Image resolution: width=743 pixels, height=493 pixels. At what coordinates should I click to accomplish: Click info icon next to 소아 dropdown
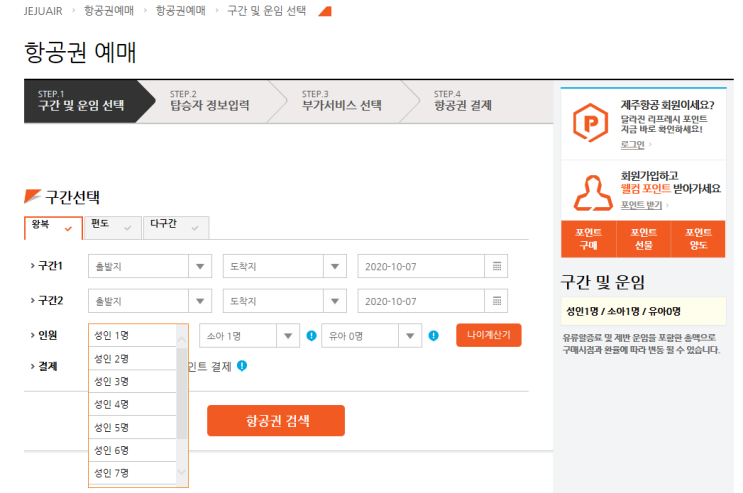311,336
